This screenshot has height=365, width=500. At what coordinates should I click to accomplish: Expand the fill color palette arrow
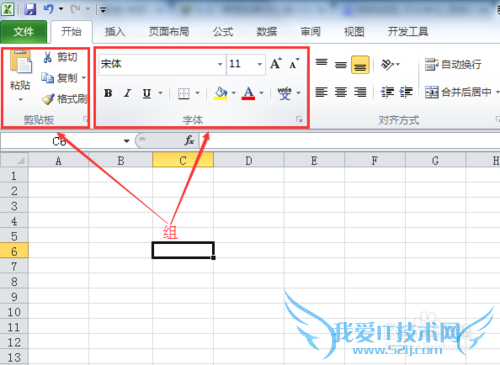pos(233,93)
